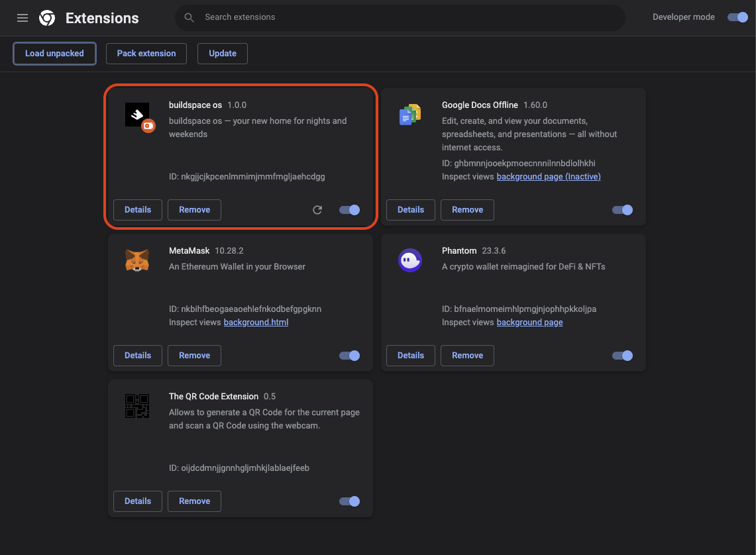Click the Pack extension button
756x555 pixels.
point(146,54)
